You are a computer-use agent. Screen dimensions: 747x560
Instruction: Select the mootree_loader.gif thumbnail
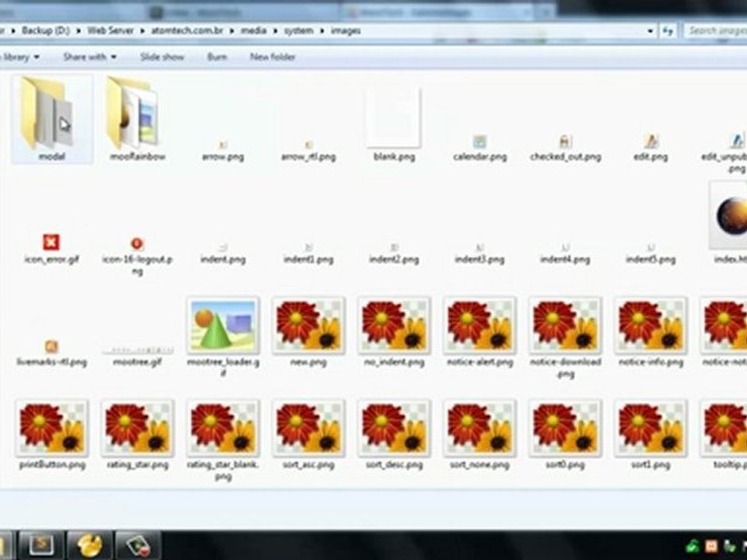pos(223,326)
